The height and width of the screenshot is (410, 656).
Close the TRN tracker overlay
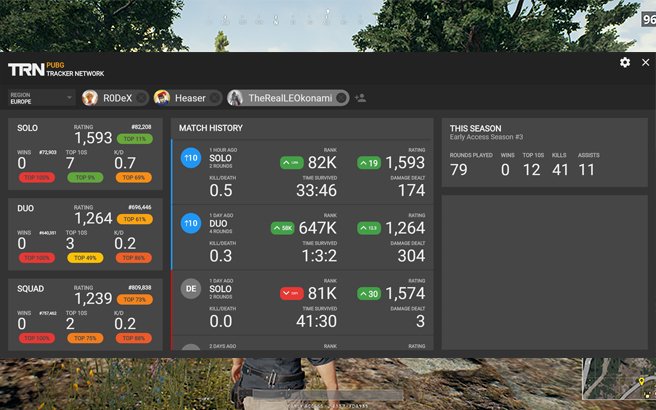646,62
